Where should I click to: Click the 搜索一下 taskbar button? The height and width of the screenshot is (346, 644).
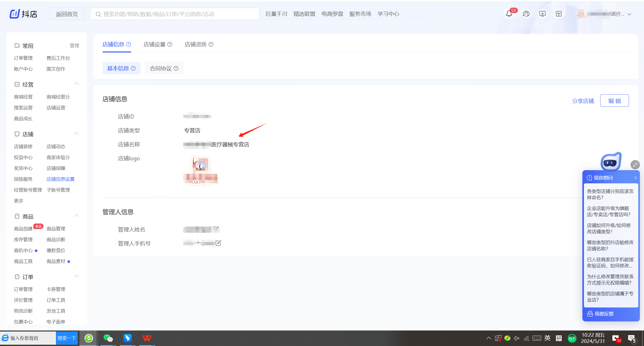(67, 338)
